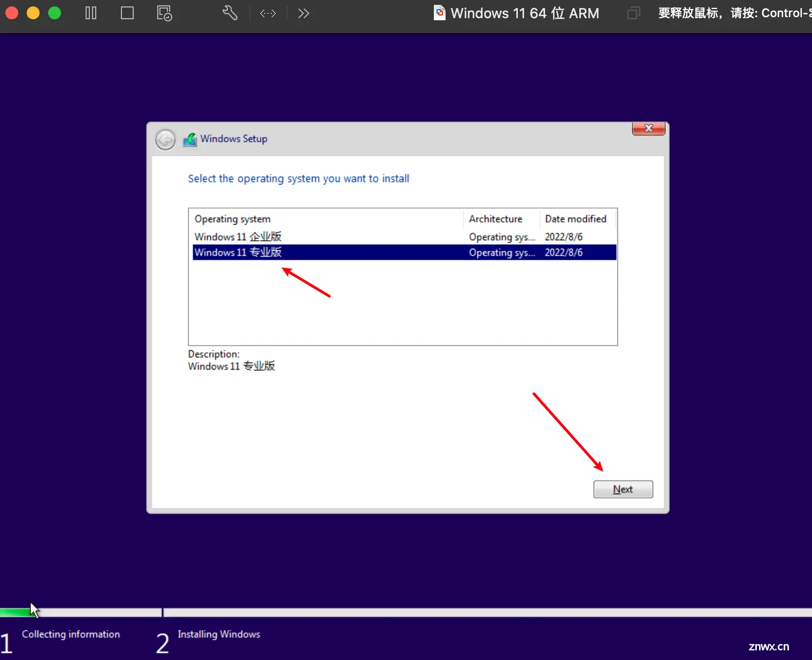Click the Windows Setup installer icon
Image resolution: width=812 pixels, height=660 pixels.
pos(190,140)
